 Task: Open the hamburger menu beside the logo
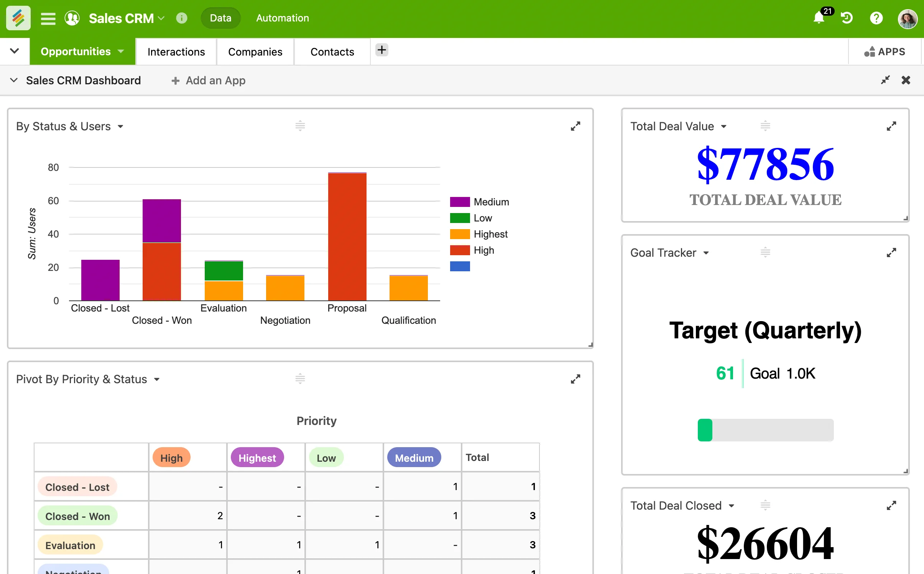click(48, 18)
